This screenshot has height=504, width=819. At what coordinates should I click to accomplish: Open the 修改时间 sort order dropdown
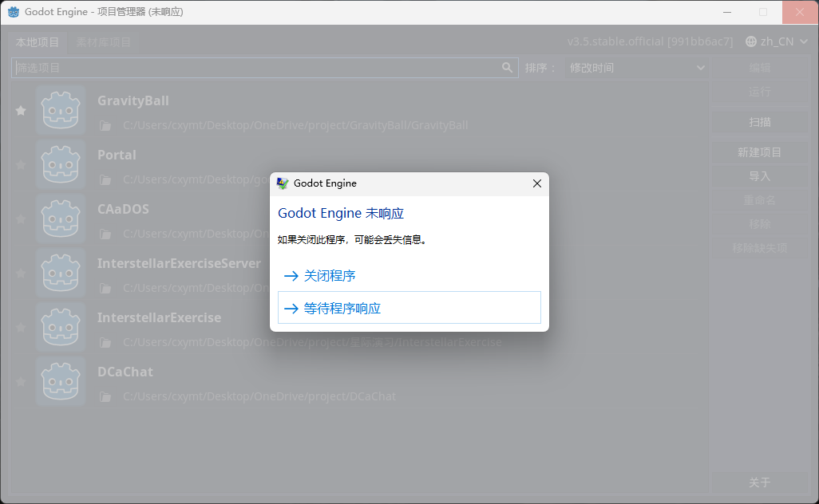click(x=636, y=68)
